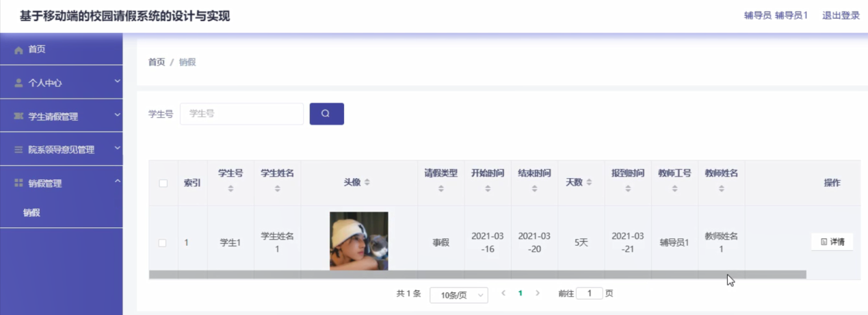Click the 学生号 search input field
The image size is (868, 315).
(241, 114)
